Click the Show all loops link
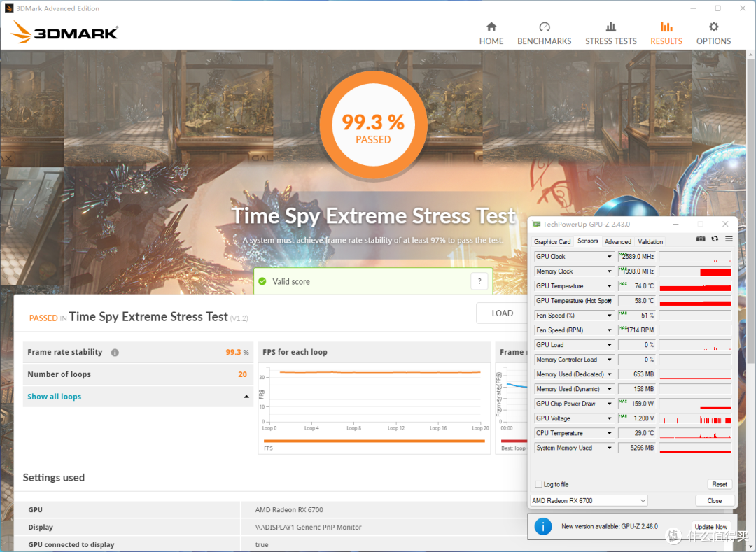This screenshot has width=756, height=552. click(55, 397)
